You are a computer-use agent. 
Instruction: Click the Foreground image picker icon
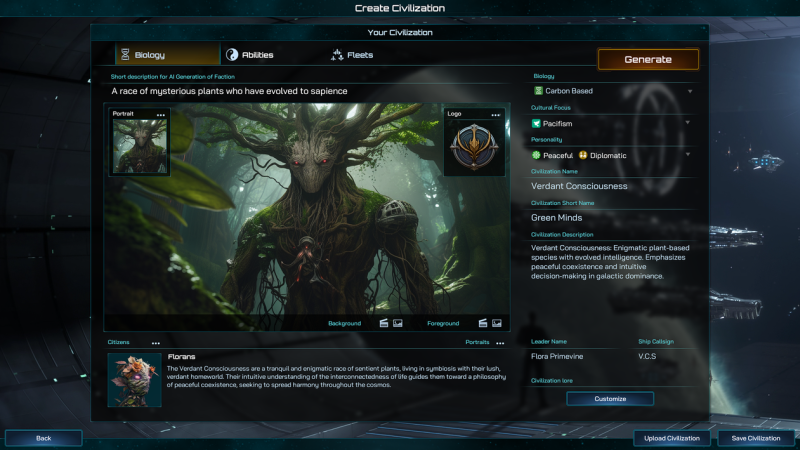(496, 323)
